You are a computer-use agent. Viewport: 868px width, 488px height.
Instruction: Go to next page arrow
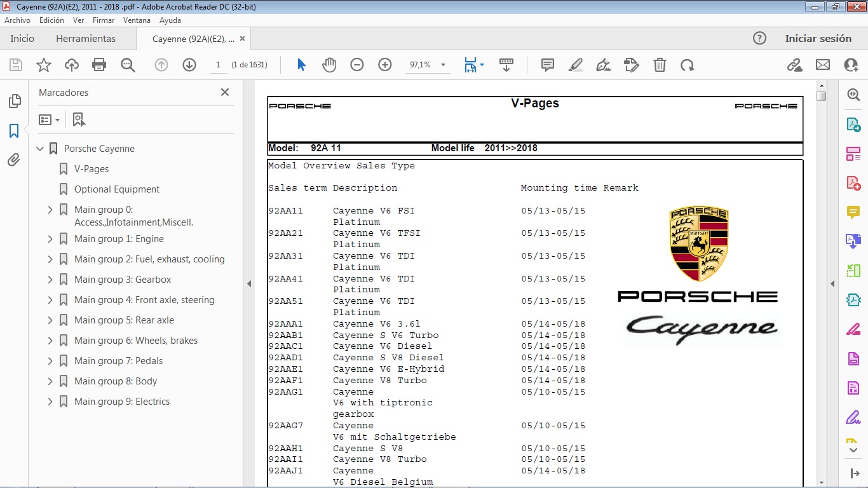tap(189, 65)
